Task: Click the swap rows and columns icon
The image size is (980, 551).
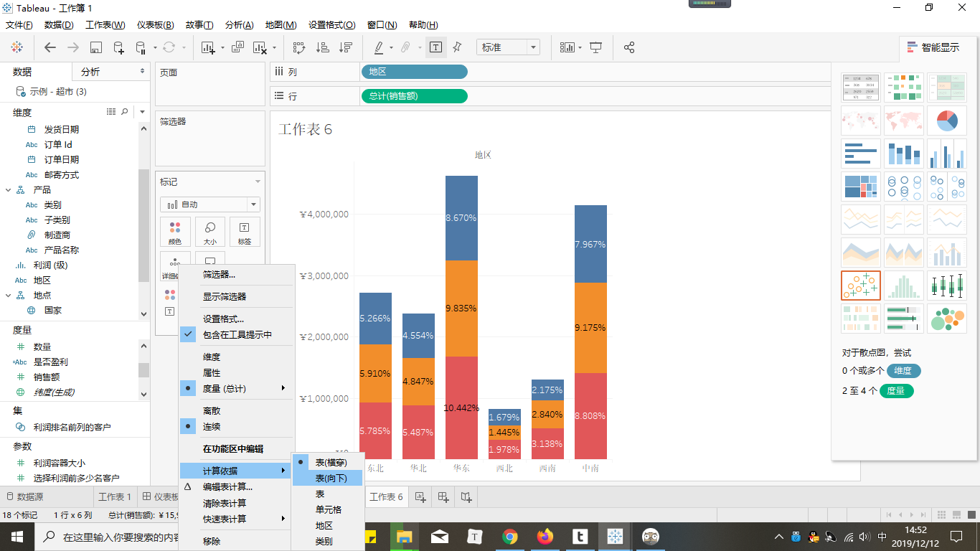Action: pyautogui.click(x=300, y=47)
